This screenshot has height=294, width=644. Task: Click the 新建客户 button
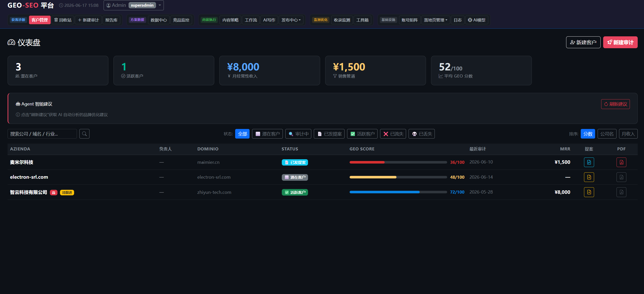pyautogui.click(x=583, y=42)
